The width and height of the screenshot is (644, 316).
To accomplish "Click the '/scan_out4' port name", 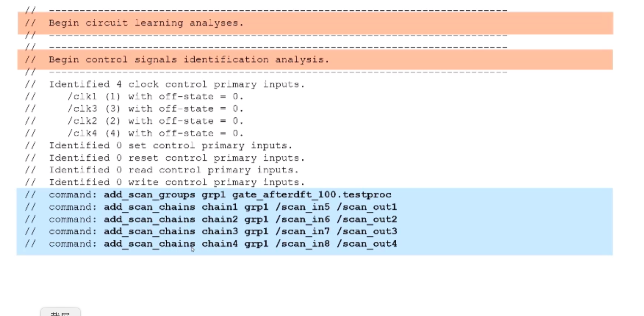I will (367, 244).
